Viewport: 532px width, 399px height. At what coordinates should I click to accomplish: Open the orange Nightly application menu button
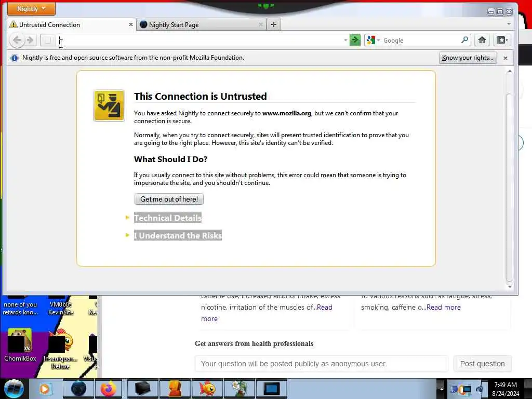pyautogui.click(x=31, y=9)
